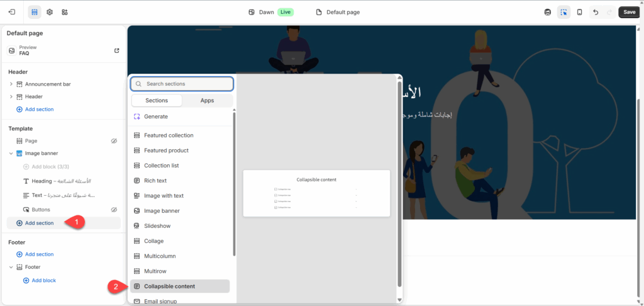The width and height of the screenshot is (644, 306).
Task: Open the app embeds icon
Action: 65,12
